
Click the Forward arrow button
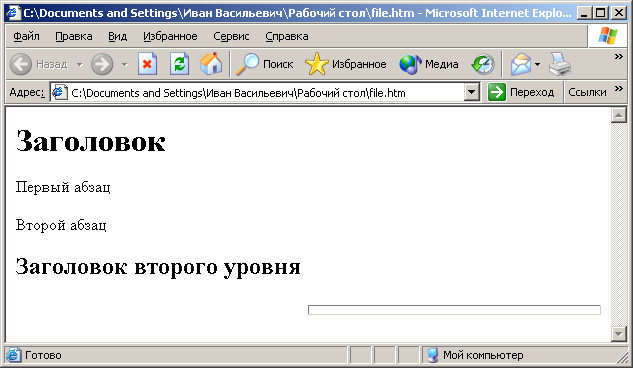click(102, 64)
